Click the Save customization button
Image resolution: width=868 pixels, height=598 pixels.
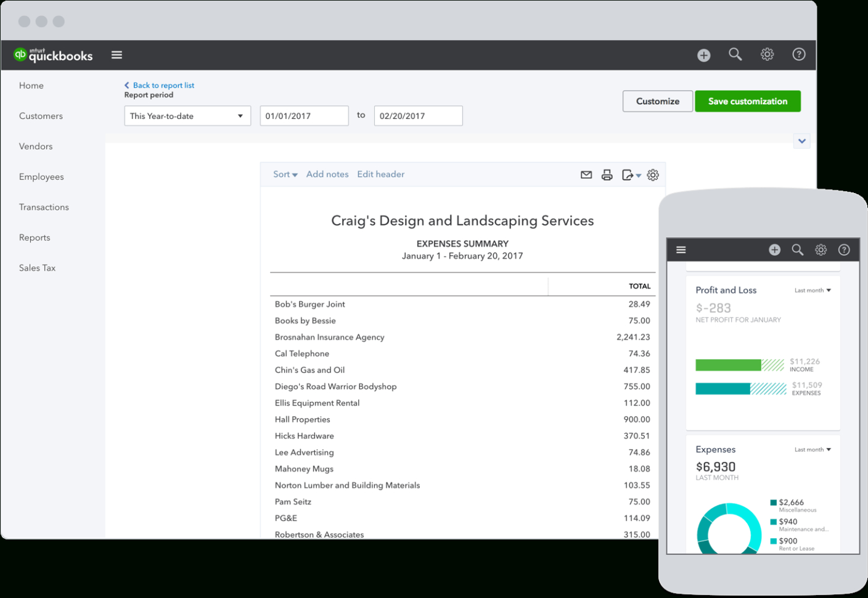pyautogui.click(x=747, y=101)
